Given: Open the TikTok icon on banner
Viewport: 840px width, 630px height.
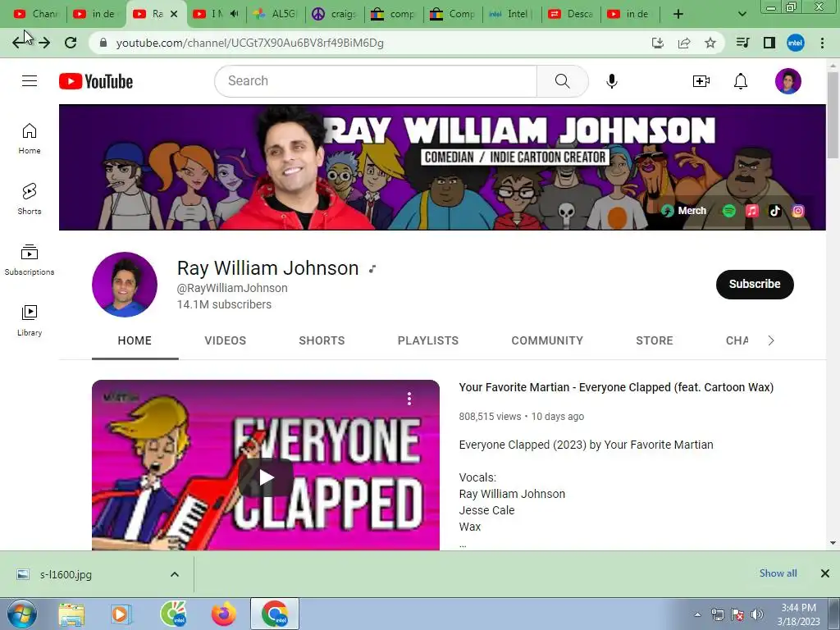Looking at the screenshot, I should [774, 211].
